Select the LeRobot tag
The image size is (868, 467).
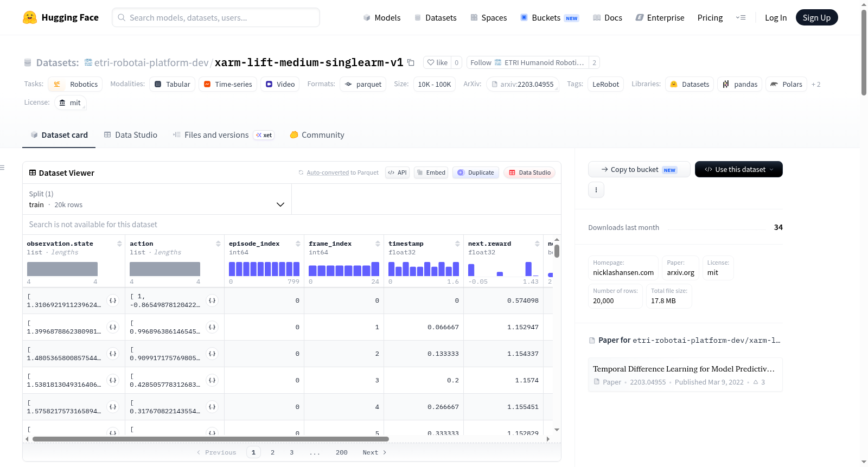605,84
